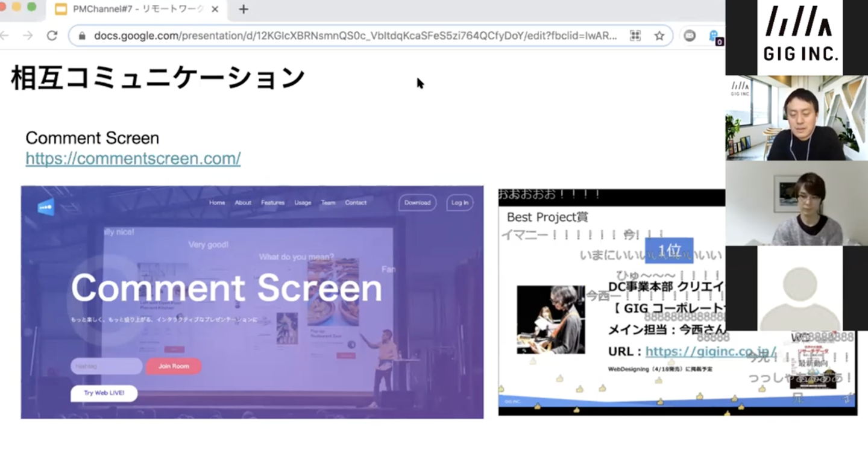Click the Google Slides favicon on the tab
Viewport: 868px width, 462px height.
point(60,9)
